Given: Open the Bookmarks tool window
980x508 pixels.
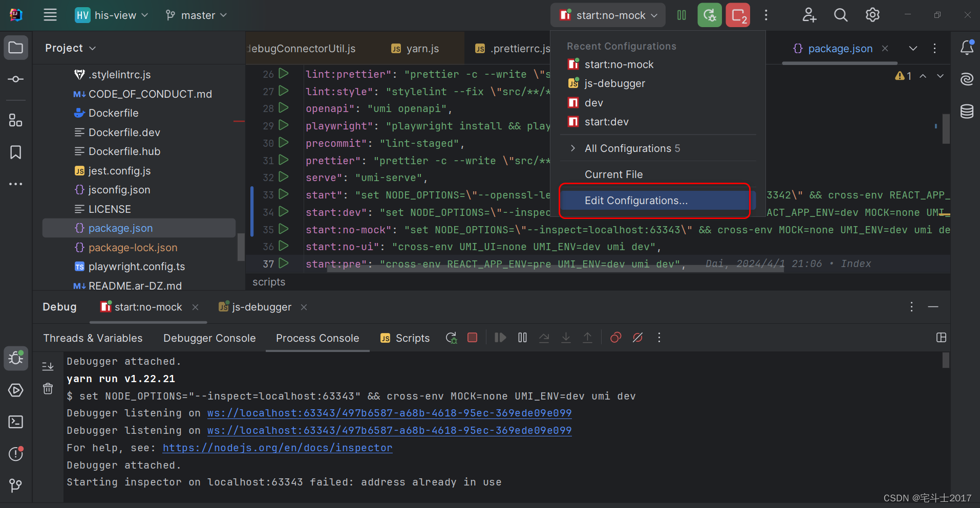Looking at the screenshot, I should pos(16,152).
